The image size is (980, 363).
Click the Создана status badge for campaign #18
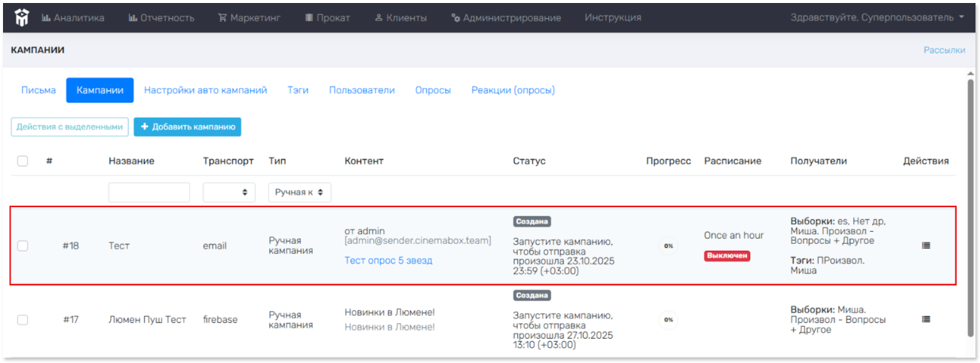pyautogui.click(x=531, y=221)
